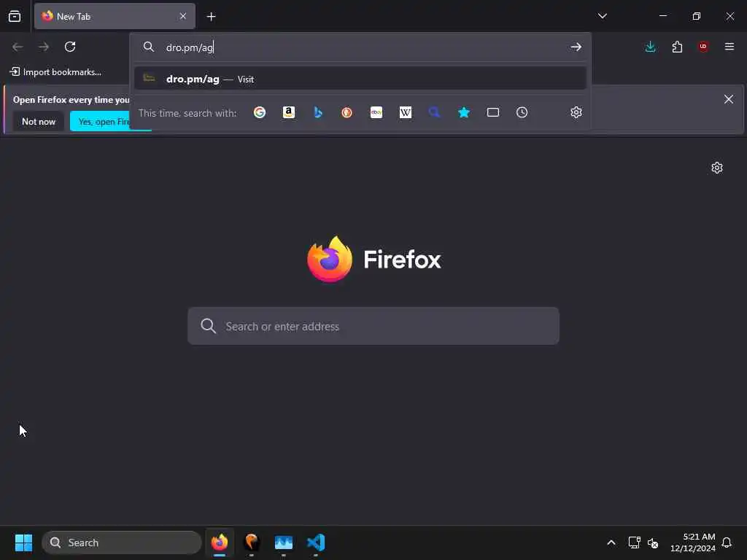Click the dro.pm/ag address bar text

click(x=190, y=47)
